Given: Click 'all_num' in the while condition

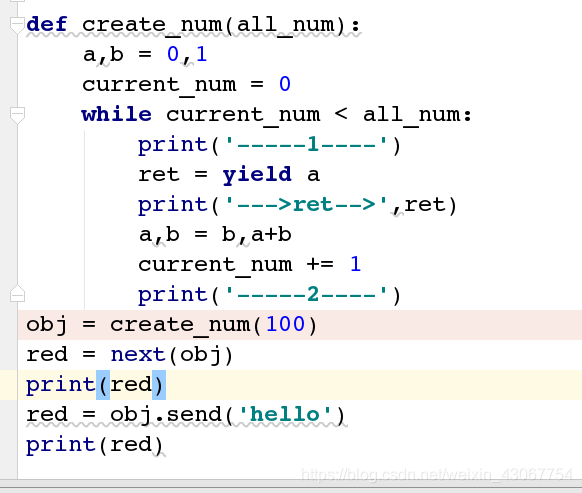Looking at the screenshot, I should pos(412,115).
